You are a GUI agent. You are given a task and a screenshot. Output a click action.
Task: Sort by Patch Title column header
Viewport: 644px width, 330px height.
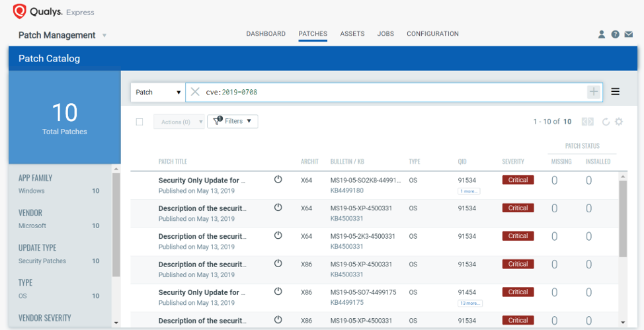click(173, 161)
